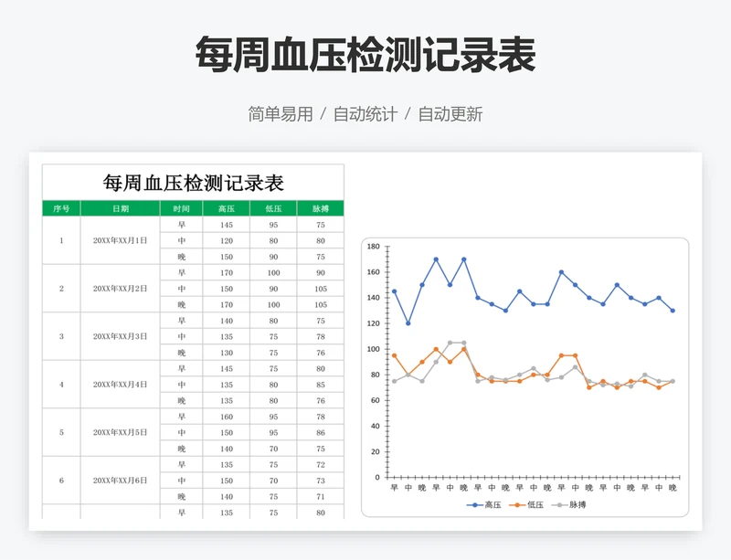Select the 高压 column header in the table
731x560 pixels.
(x=227, y=208)
